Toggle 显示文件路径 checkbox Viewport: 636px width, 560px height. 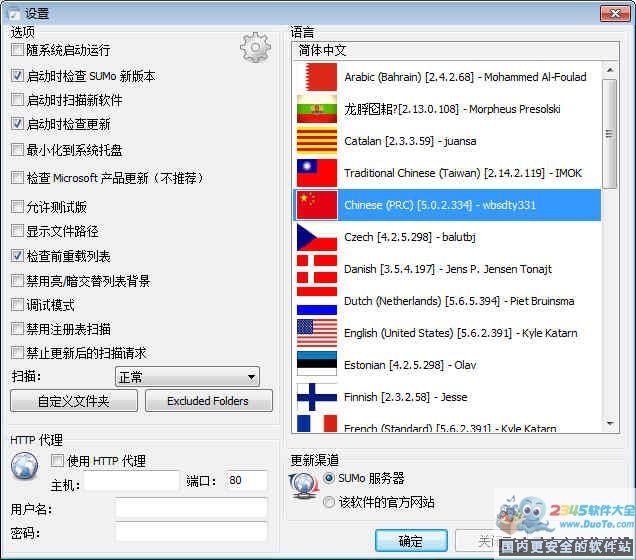click(17, 231)
